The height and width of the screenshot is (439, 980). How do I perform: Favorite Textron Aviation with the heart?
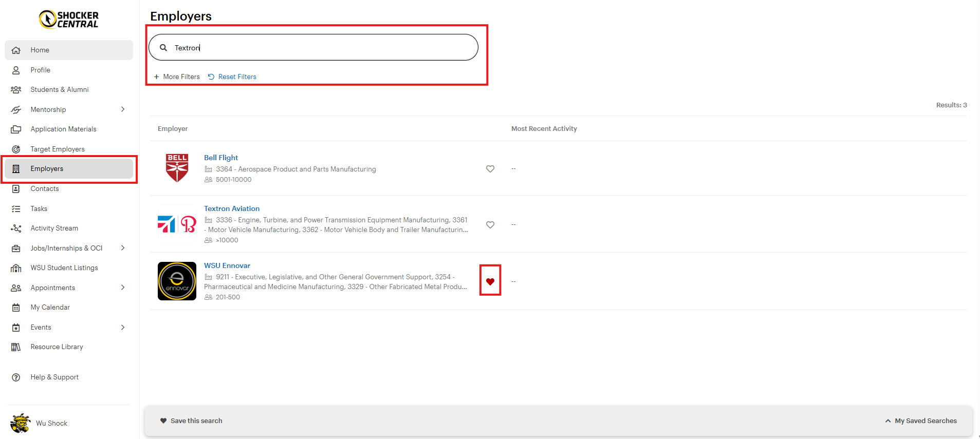(490, 225)
